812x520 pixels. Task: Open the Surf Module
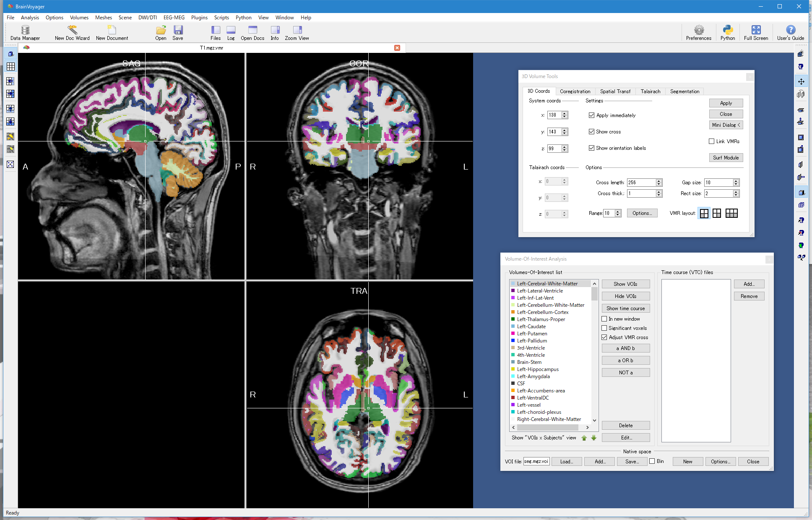726,157
